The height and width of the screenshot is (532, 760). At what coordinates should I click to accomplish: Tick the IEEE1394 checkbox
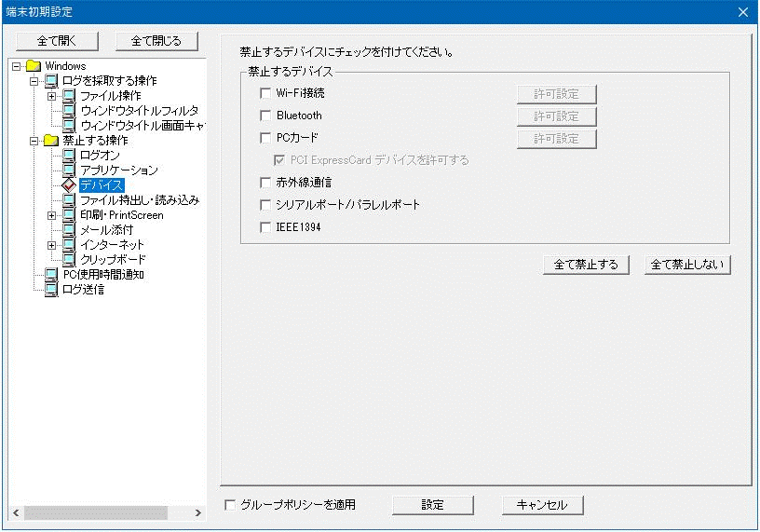[265, 227]
